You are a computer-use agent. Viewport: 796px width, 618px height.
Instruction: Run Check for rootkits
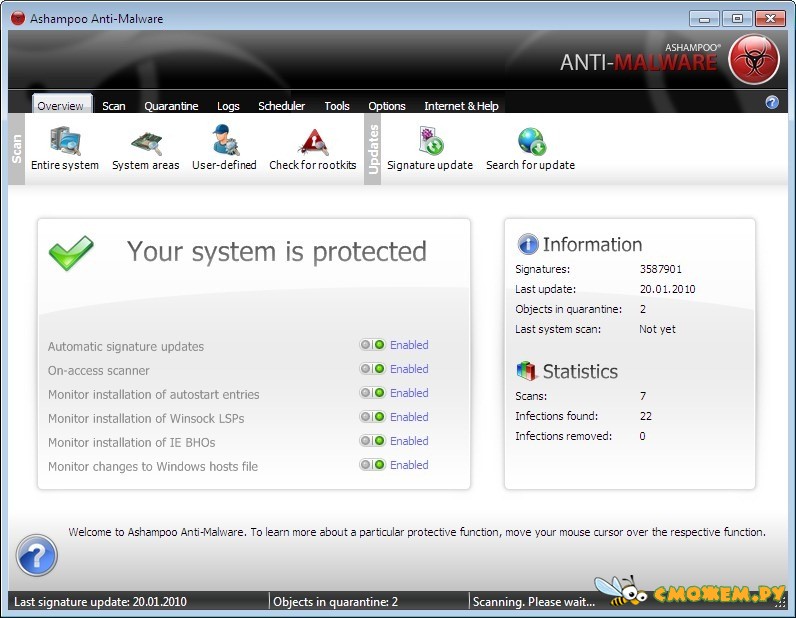coord(313,149)
